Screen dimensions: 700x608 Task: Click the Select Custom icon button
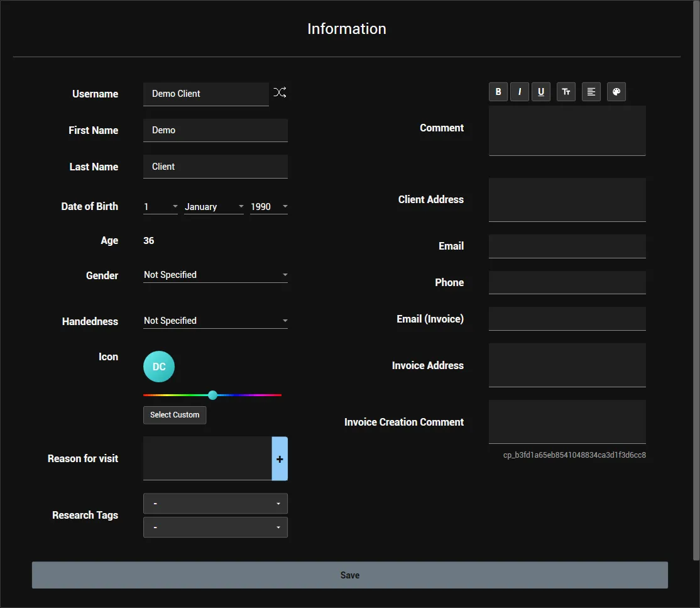(175, 415)
